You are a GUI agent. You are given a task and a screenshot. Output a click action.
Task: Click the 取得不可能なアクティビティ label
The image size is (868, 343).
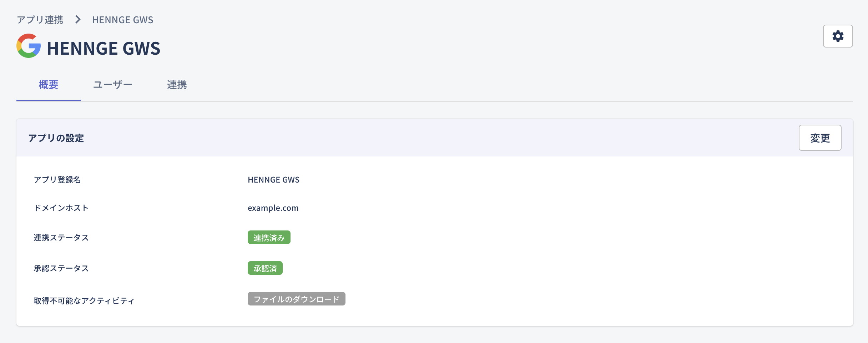pos(84,301)
